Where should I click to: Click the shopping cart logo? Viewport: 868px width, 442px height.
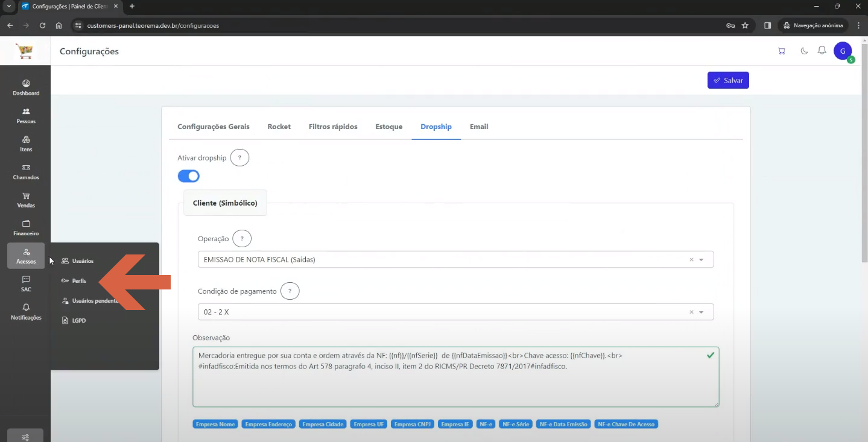click(x=25, y=51)
